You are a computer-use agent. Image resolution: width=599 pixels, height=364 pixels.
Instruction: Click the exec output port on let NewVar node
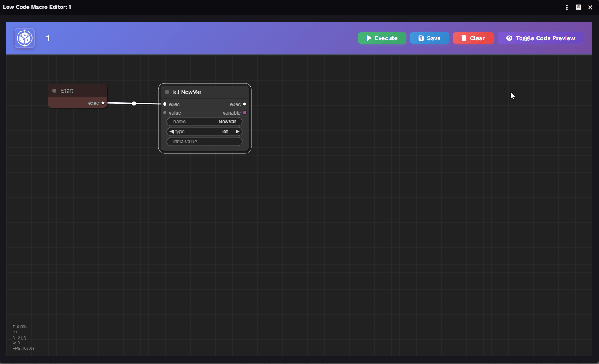pos(245,104)
